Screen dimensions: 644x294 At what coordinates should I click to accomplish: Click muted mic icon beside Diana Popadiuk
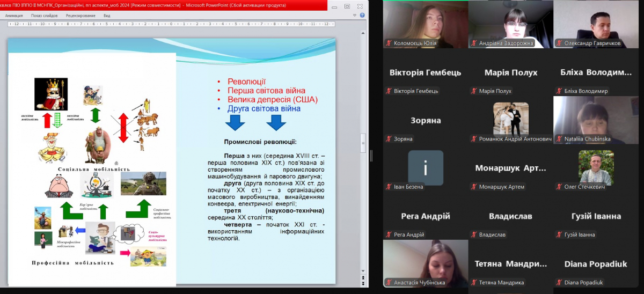(559, 282)
